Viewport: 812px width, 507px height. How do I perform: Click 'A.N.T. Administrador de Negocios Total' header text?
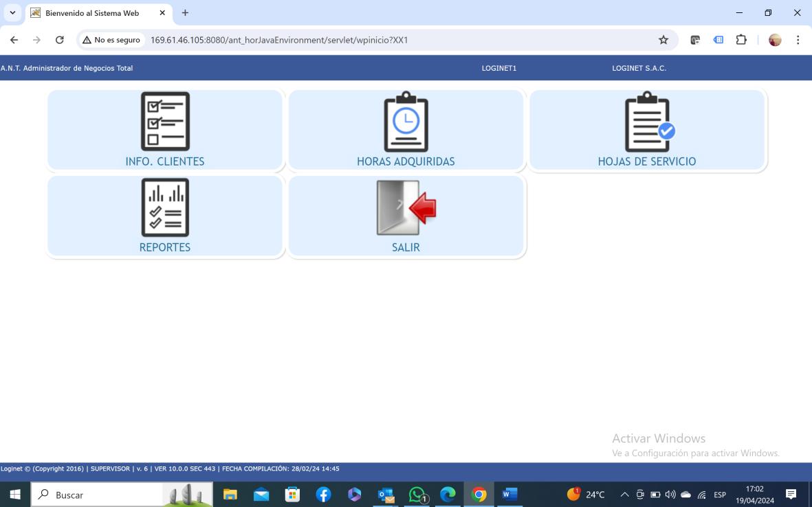pos(67,68)
